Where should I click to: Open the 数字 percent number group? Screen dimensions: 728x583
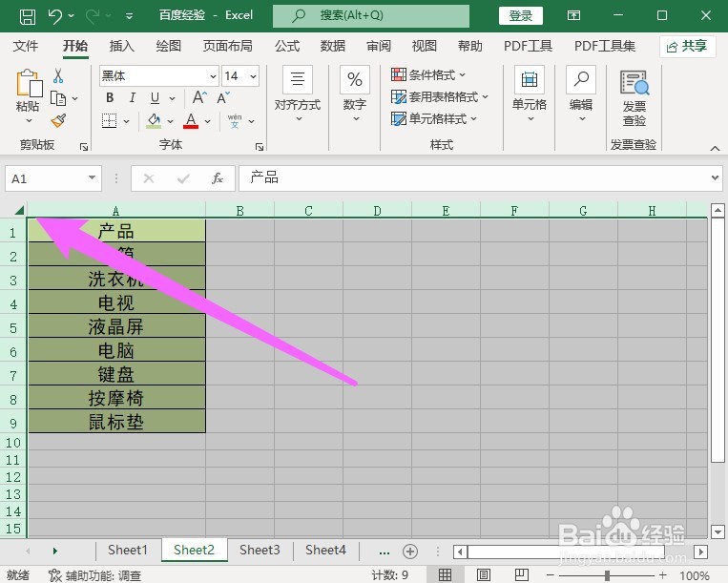[x=355, y=95]
